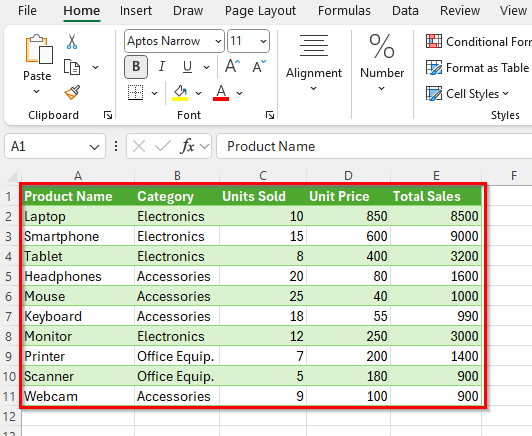
Task: Select the Format Painter brush
Action: [72, 92]
